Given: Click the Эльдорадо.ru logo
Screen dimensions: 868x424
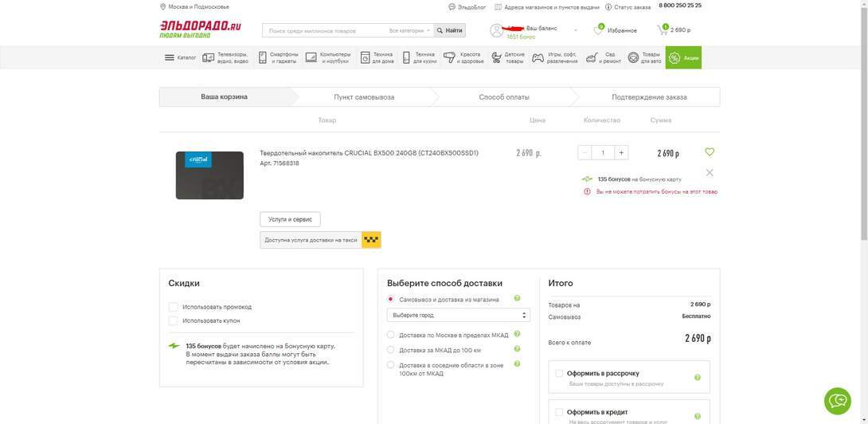Looking at the screenshot, I should pyautogui.click(x=200, y=29).
